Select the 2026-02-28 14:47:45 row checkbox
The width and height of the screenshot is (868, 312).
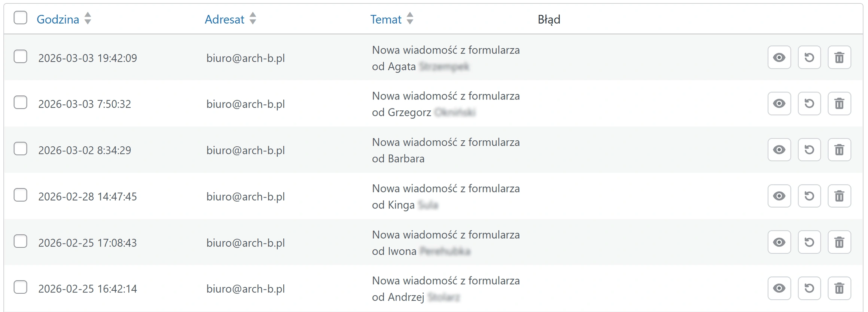point(20,195)
